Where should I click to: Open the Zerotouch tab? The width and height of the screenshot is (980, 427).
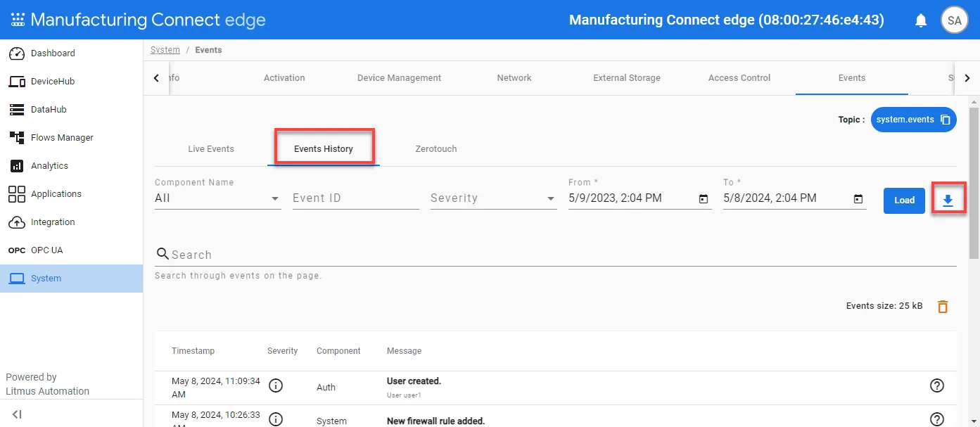(436, 149)
